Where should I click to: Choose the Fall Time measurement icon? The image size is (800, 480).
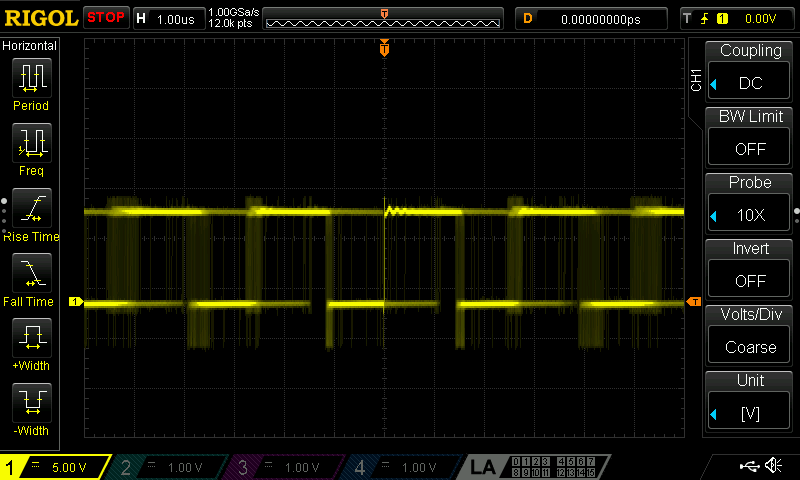point(31,273)
